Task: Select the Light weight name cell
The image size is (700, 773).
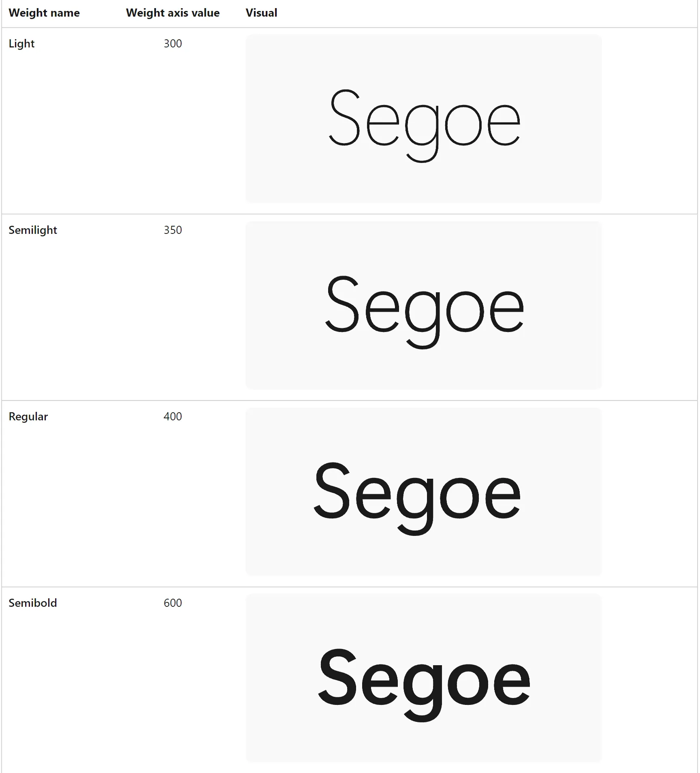Action: click(21, 44)
